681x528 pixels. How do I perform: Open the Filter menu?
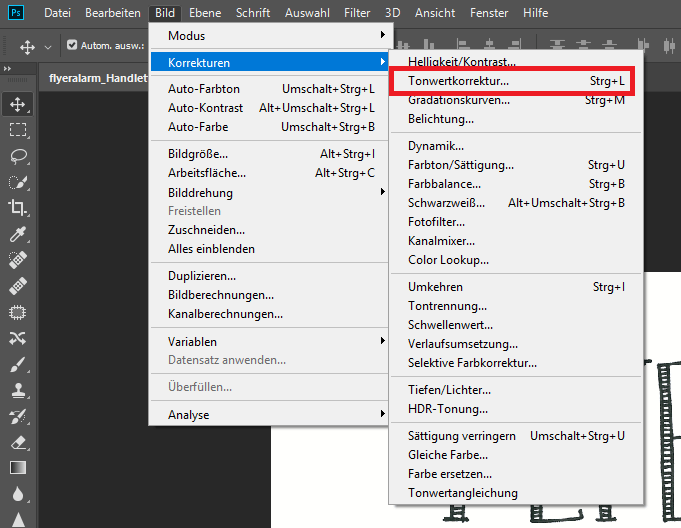pos(356,13)
